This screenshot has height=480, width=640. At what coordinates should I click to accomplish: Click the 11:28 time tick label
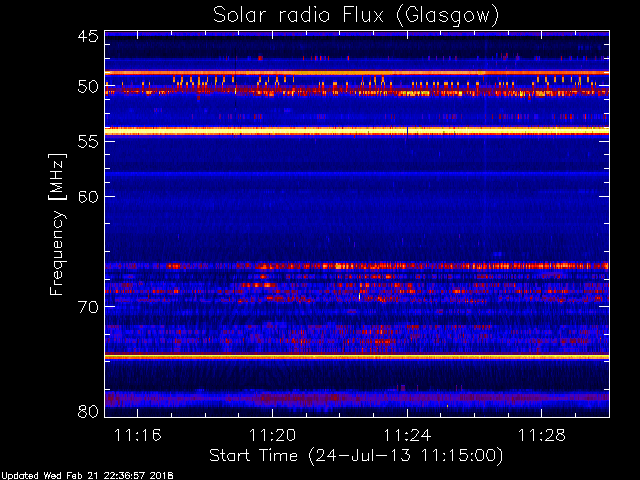point(542,435)
